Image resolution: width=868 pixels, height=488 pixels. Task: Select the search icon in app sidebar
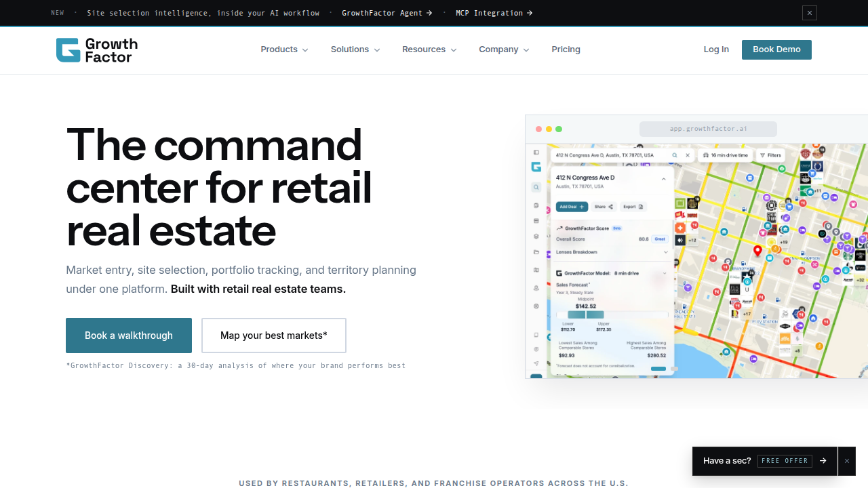point(536,187)
